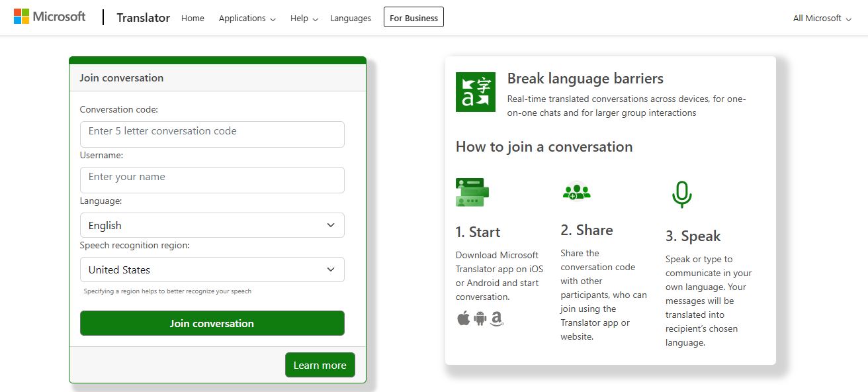Go to the Home page
Image resolution: width=868 pixels, height=392 pixels.
coord(193,19)
